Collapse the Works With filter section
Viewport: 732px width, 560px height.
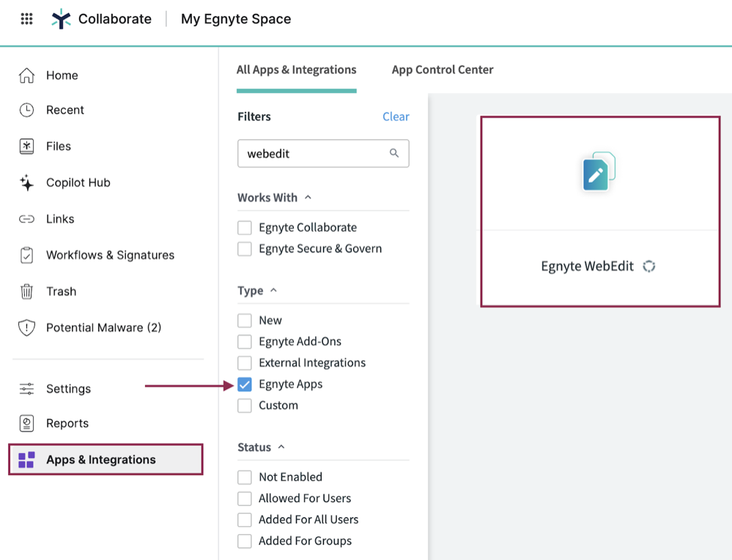[x=308, y=198]
